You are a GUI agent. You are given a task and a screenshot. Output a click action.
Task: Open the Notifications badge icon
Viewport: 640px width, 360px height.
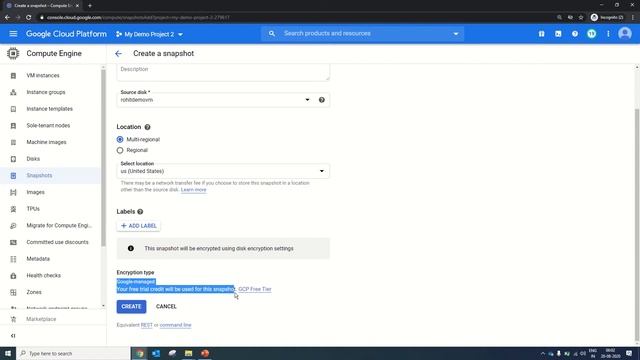(591, 34)
